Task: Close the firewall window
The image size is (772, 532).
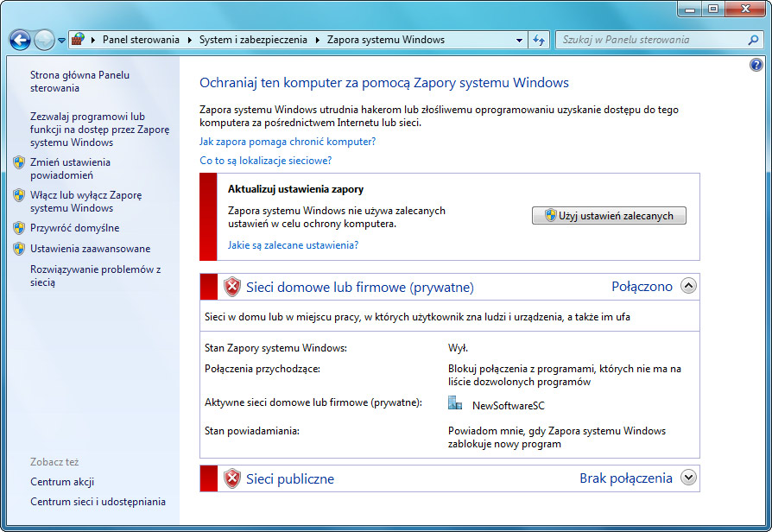Action: [745, 9]
